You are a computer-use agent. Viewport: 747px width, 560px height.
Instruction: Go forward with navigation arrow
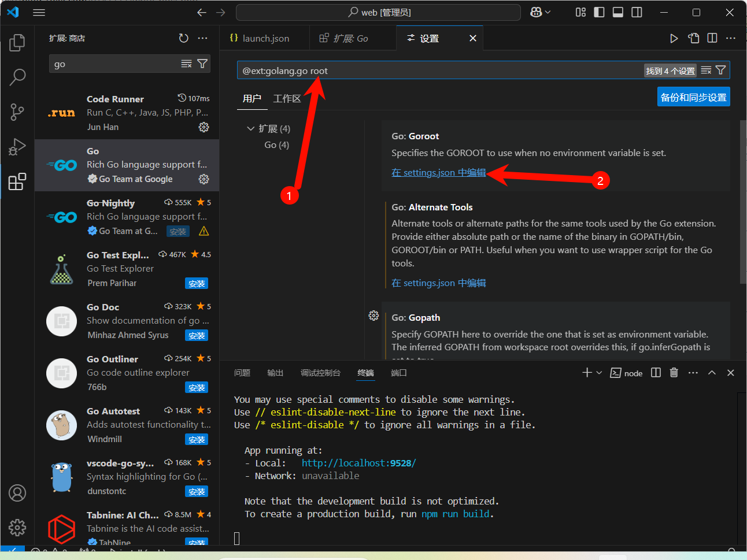tap(220, 12)
